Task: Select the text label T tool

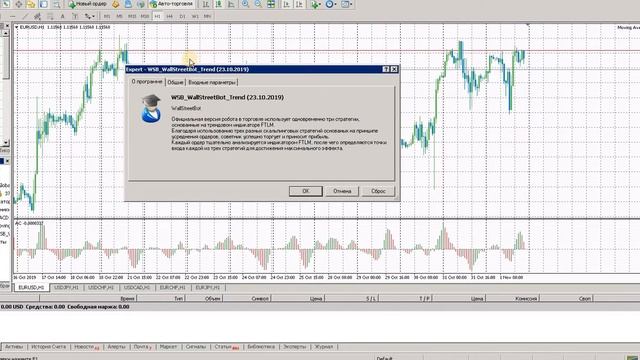Action: pos(75,16)
